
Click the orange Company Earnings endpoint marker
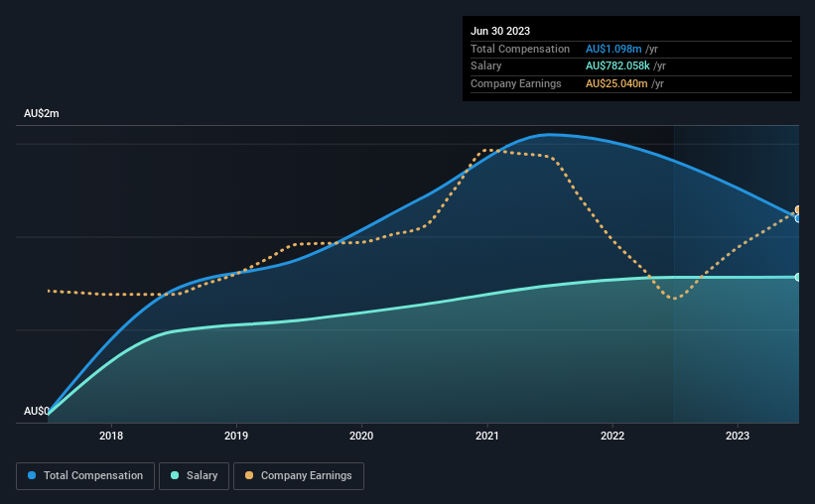(x=798, y=210)
